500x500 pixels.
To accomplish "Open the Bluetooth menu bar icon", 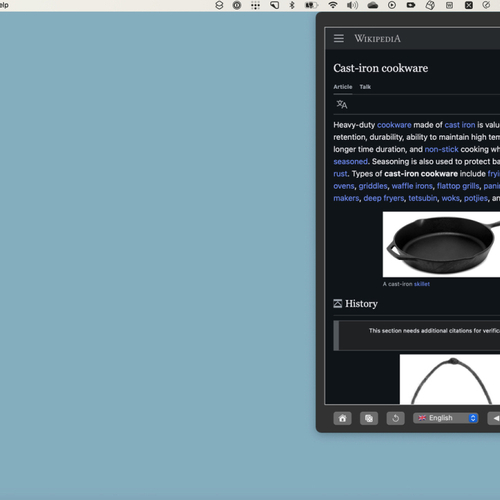I will coord(292,5).
